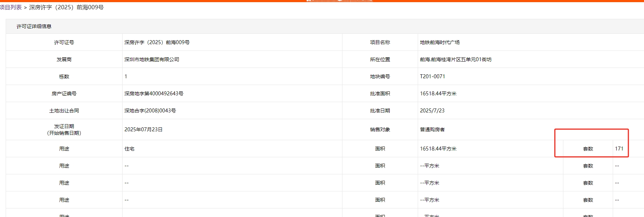
Task: Click location value 前海.前海桂湾片区五单元01街坊
Action: pos(456,59)
